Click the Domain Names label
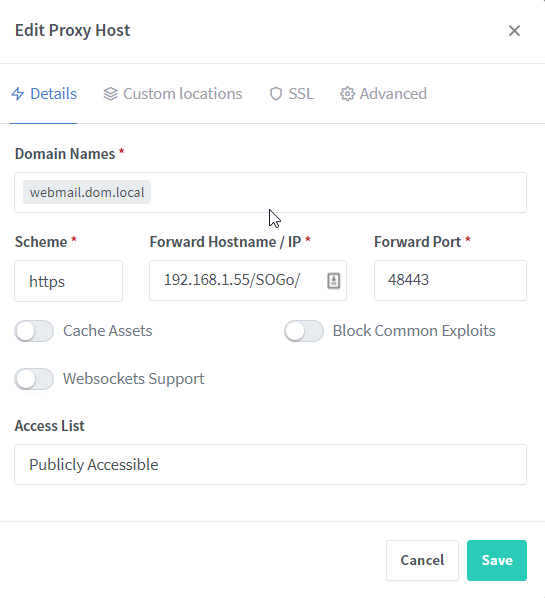The width and height of the screenshot is (545, 598). coord(65,154)
